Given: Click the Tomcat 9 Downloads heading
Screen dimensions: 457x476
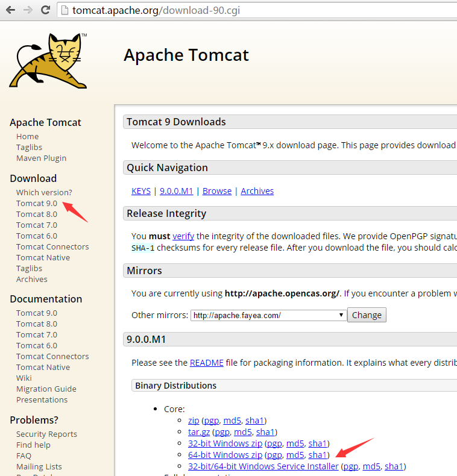Looking at the screenshot, I should (x=176, y=122).
